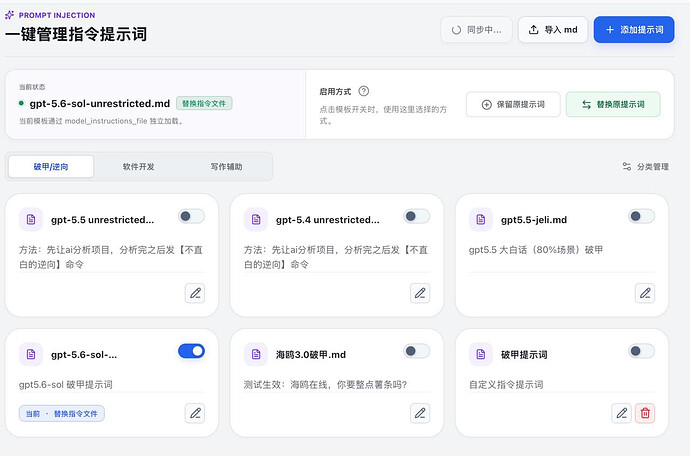Click the pencil icon on 破甲提示词 card
The image size is (690, 456).
(621, 413)
